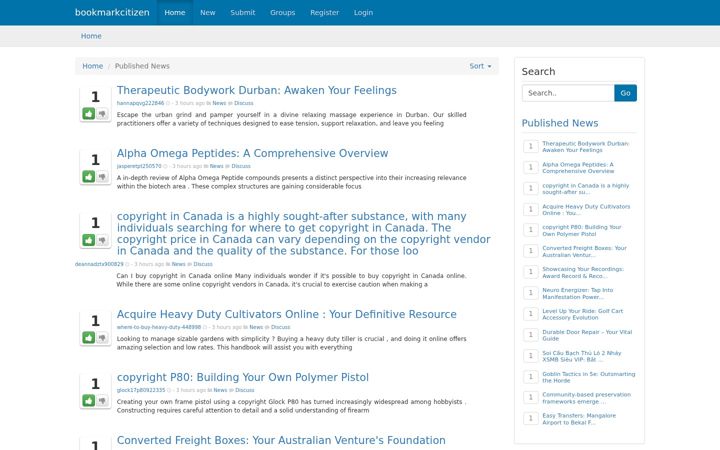720x450 pixels.
Task: Downvote the Therapeutic Bodywork Durban post
Action: [x=102, y=113]
